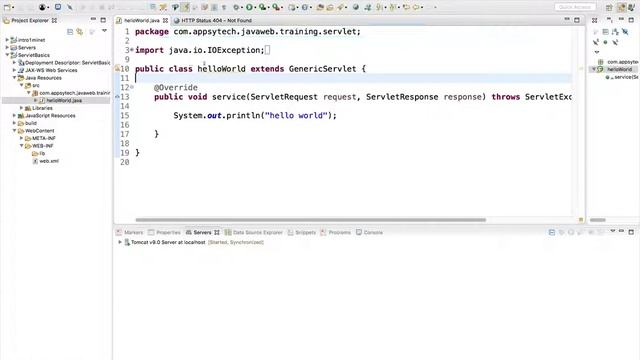Select the WEB-INF folder
640x360 pixels.
[43, 146]
